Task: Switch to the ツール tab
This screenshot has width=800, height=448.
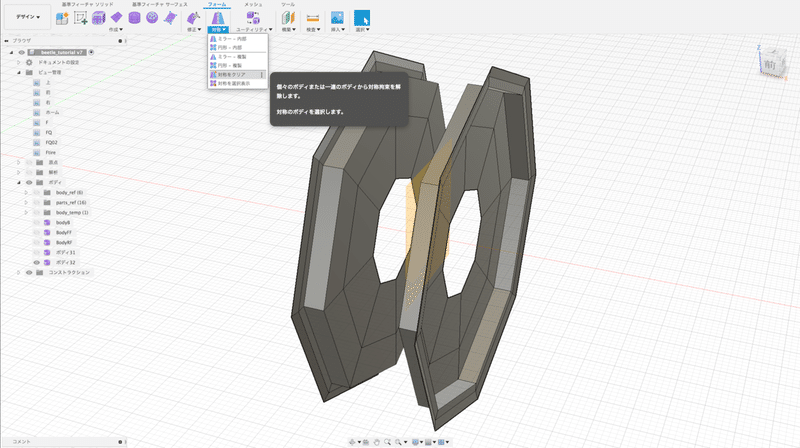Action: 288,5
